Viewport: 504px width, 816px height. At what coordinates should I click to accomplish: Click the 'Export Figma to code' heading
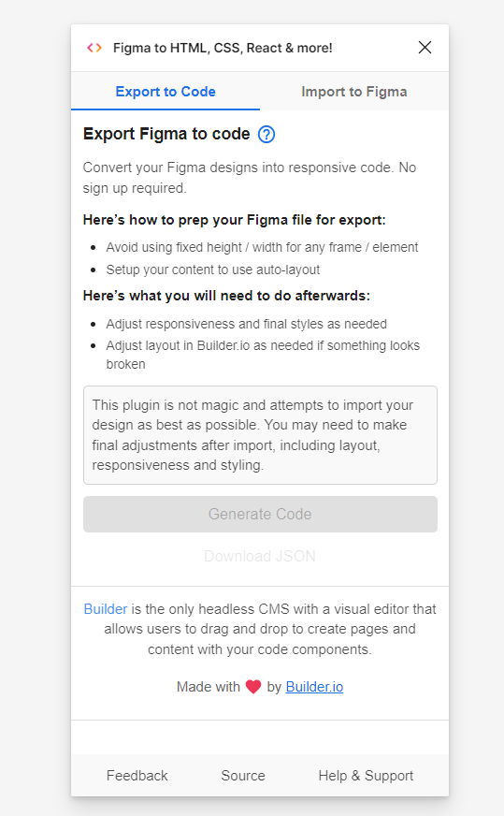click(x=166, y=134)
